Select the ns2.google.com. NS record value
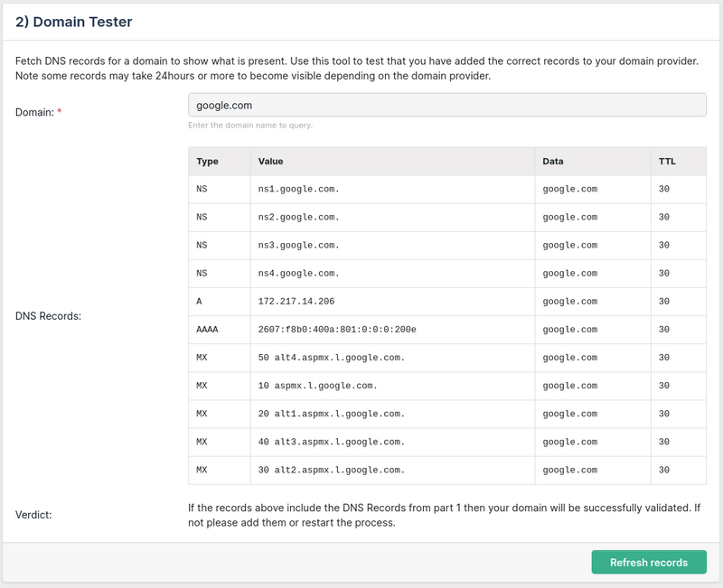 coord(298,217)
